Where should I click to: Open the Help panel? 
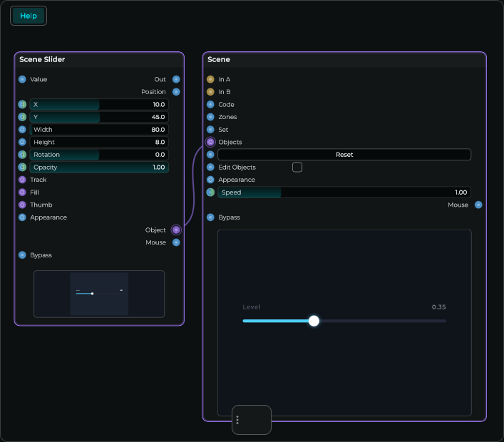click(29, 16)
